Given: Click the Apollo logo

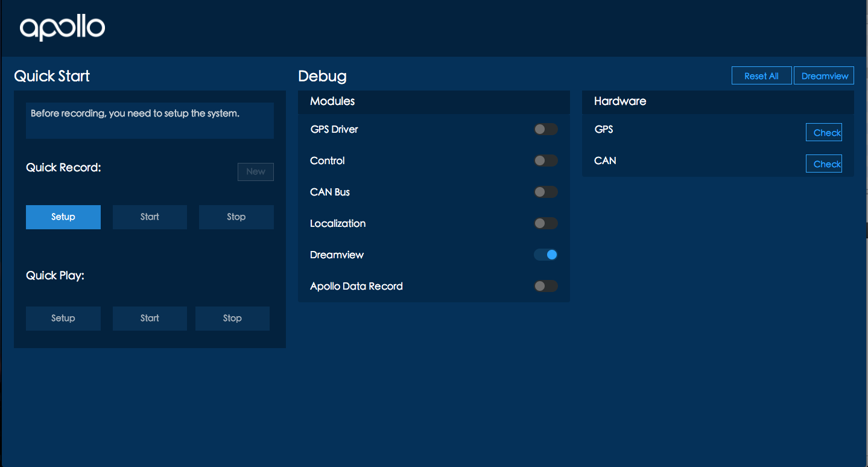Looking at the screenshot, I should [x=62, y=28].
